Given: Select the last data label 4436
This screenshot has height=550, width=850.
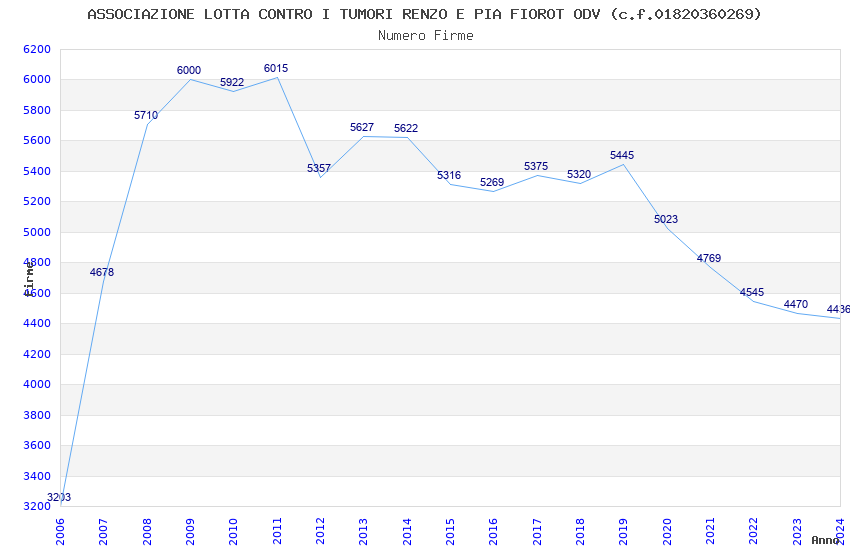Looking at the screenshot, I should 838,309.
